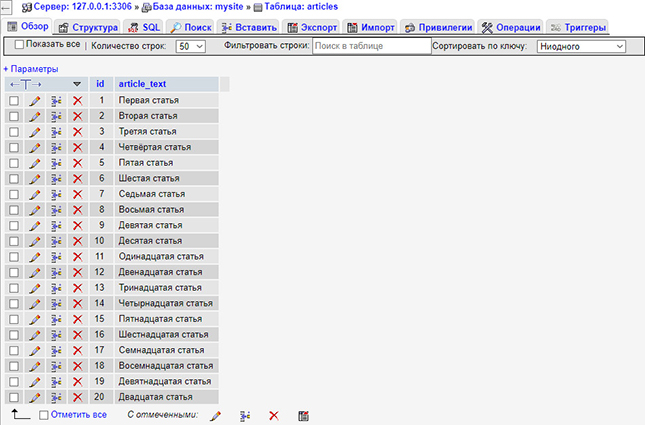Image resolution: width=645 pixels, height=425 pixels.
Task: Open the 'Экспорт' tab
Action: coord(312,27)
